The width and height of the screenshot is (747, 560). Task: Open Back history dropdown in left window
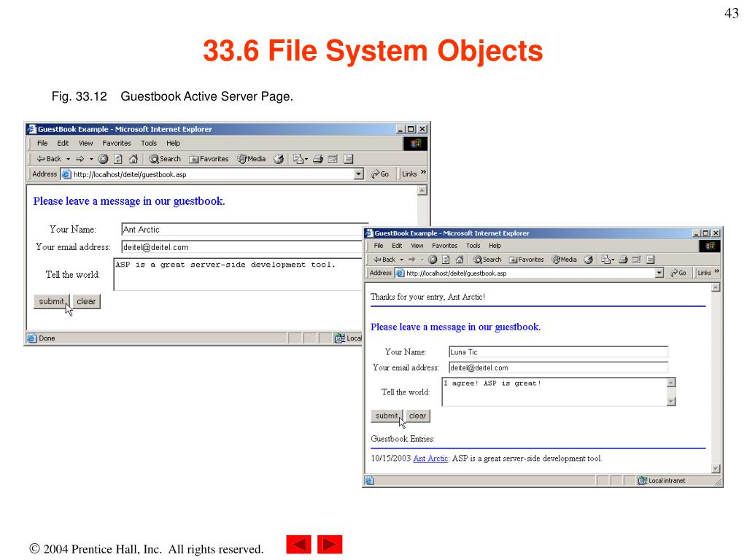coord(68,159)
